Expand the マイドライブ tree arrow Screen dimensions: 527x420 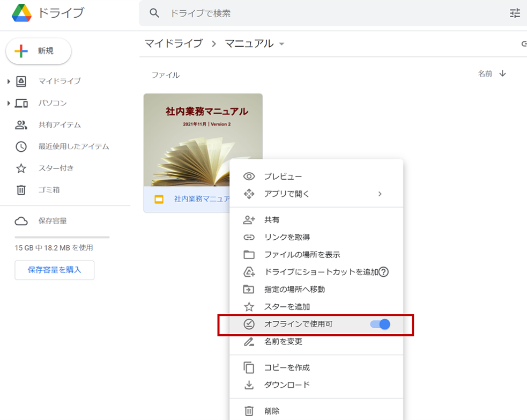pyautogui.click(x=9, y=82)
